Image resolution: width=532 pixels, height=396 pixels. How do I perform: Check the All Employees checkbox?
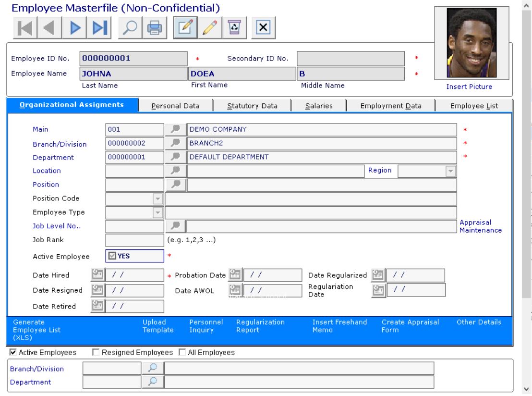click(182, 353)
